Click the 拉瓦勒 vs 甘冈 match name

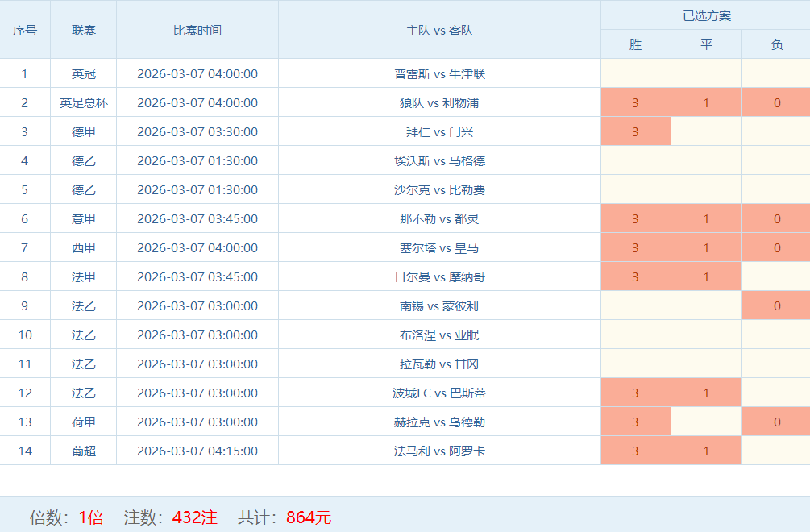pyautogui.click(x=439, y=364)
